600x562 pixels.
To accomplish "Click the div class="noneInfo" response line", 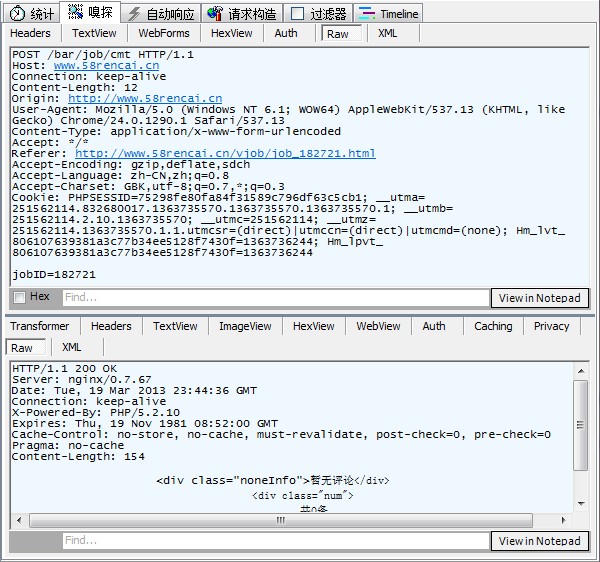I will pos(273,480).
